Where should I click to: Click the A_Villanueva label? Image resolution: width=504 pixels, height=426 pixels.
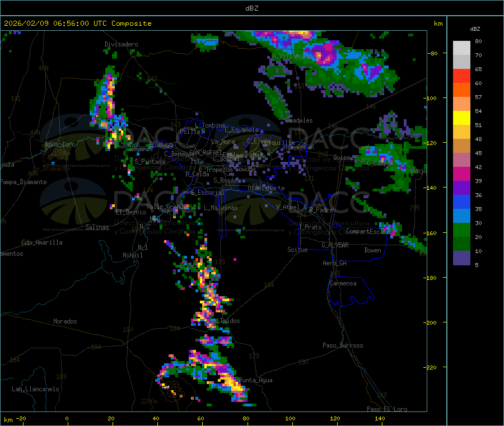coord(292,56)
